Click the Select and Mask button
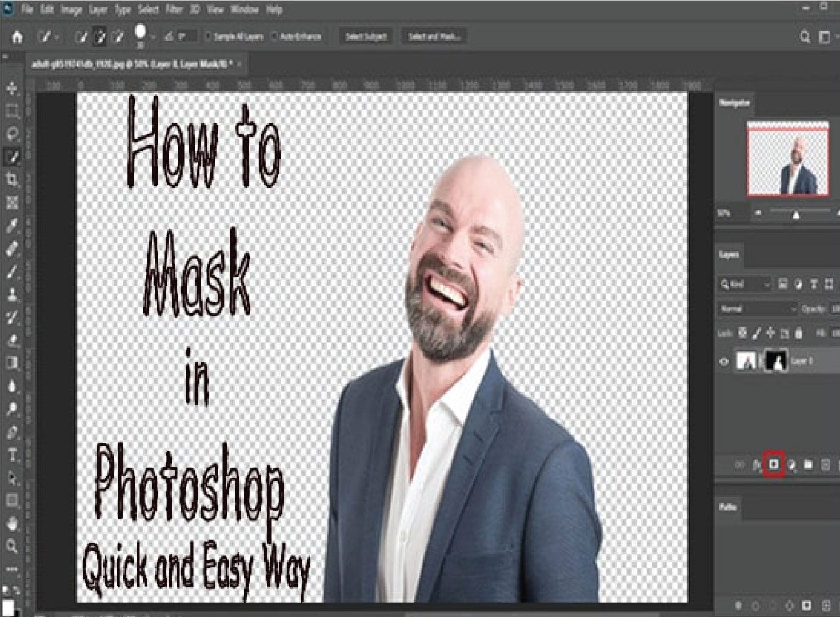This screenshot has width=840, height=617. [x=434, y=37]
